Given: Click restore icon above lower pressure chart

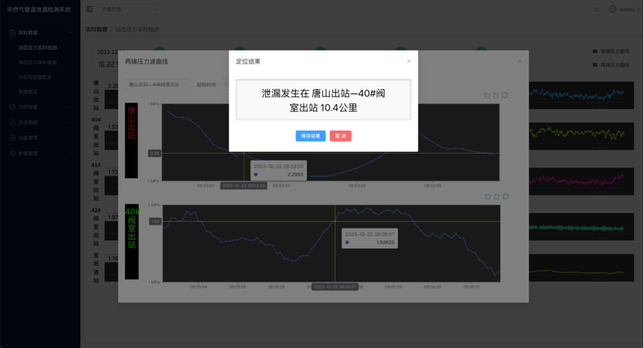Looking at the screenshot, I should [x=505, y=197].
